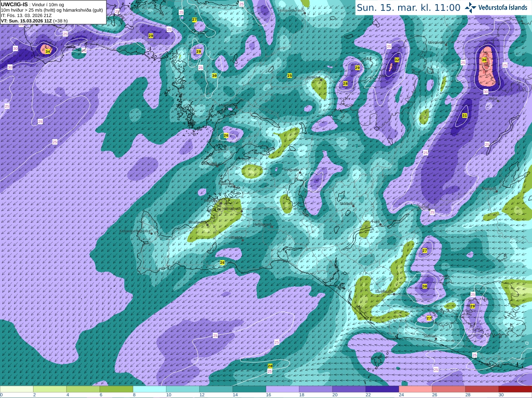Select the 16–18 m/s light lilac legend swatch
This screenshot has height=398, width=532.
(x=283, y=389)
